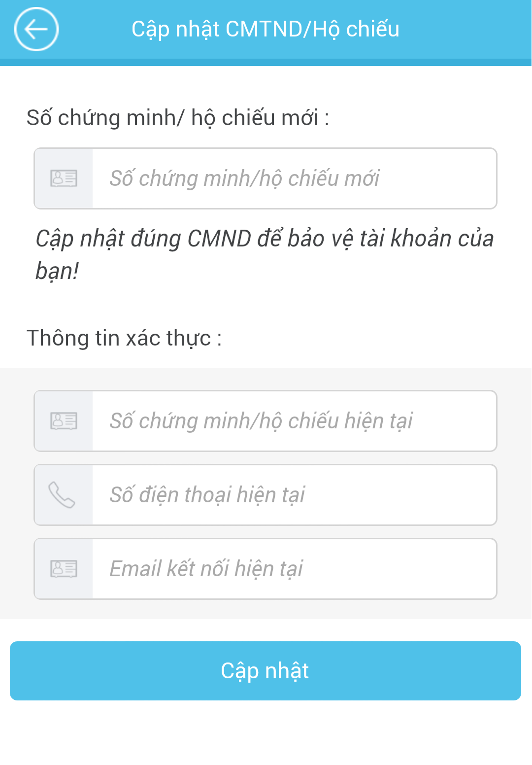Select the "Số điện thoại hiện tại" field

[294, 495]
